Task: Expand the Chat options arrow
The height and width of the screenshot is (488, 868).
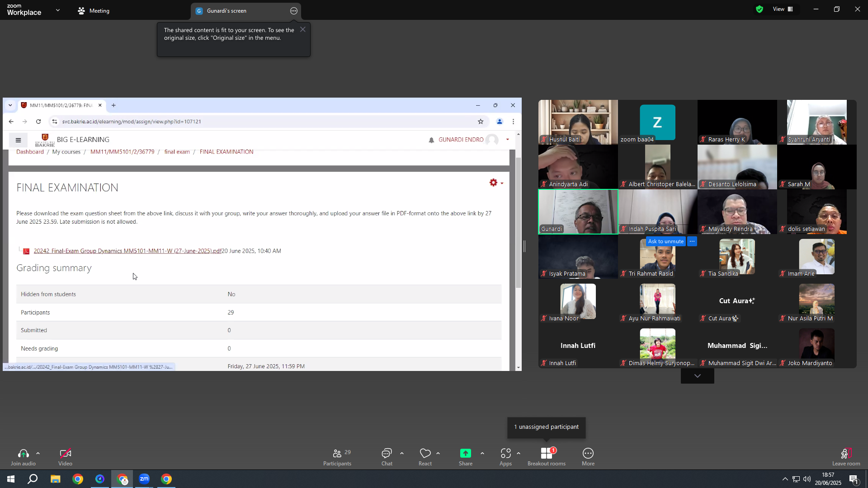Action: (402, 453)
